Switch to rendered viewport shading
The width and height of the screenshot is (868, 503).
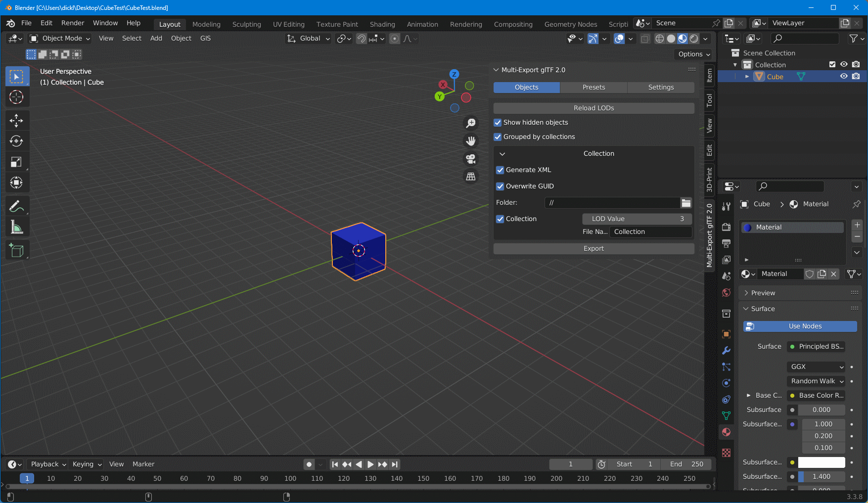coord(694,39)
